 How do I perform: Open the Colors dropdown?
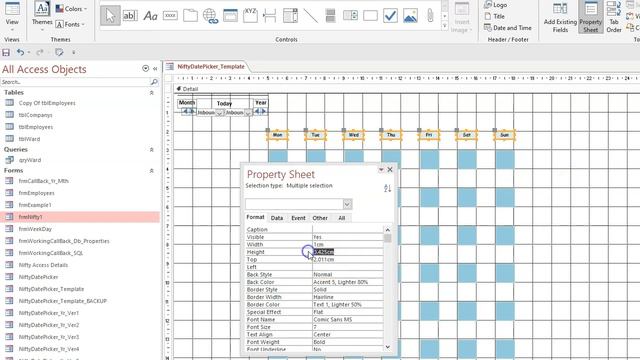(71, 9)
